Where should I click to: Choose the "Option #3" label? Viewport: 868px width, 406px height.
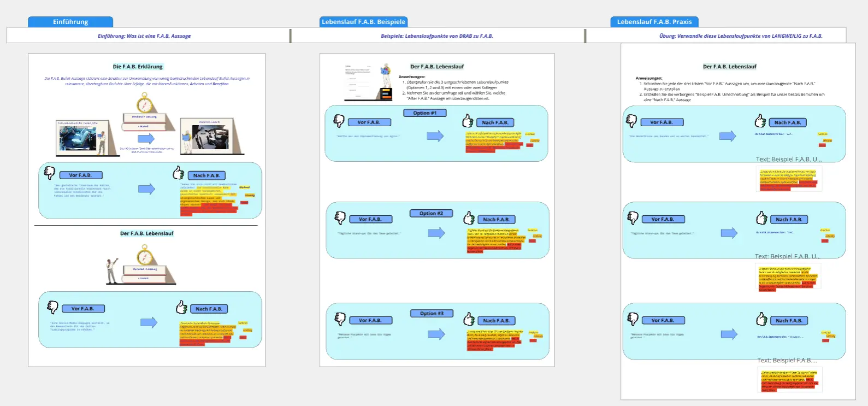pyautogui.click(x=431, y=314)
